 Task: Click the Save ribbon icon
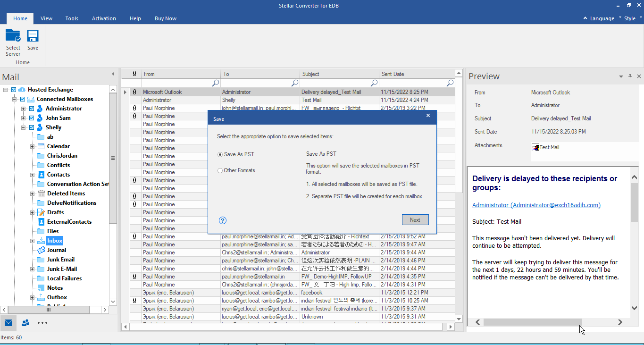coord(33,36)
